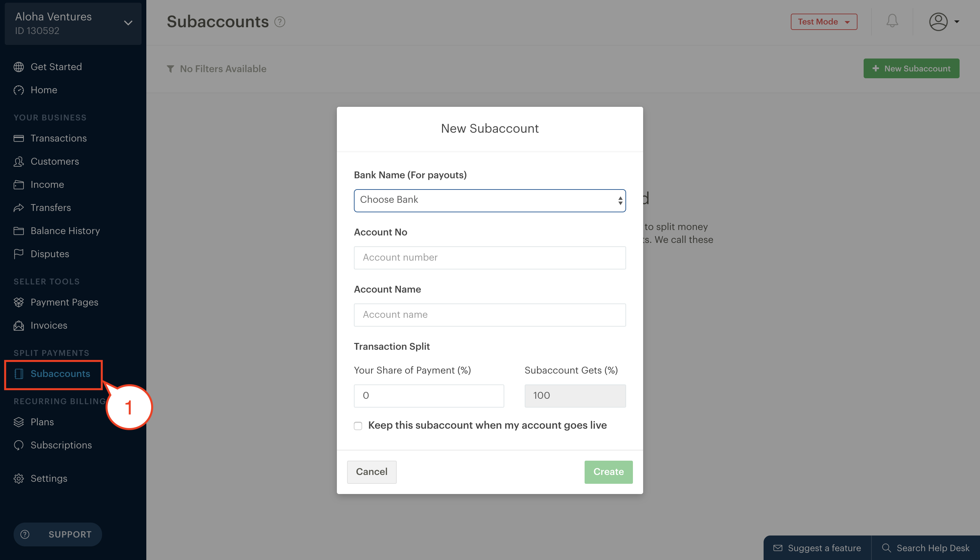Select Subaccounts in the sidebar
The height and width of the screenshot is (560, 980).
pos(60,374)
